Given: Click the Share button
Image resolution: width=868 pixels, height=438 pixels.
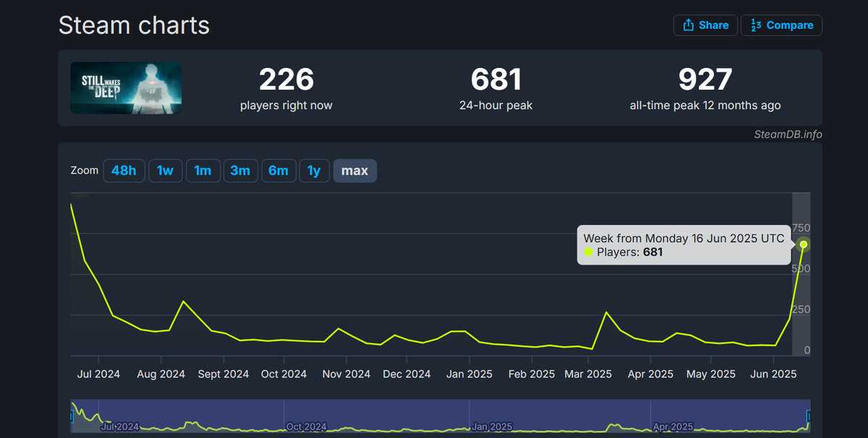Looking at the screenshot, I should pyautogui.click(x=705, y=25).
